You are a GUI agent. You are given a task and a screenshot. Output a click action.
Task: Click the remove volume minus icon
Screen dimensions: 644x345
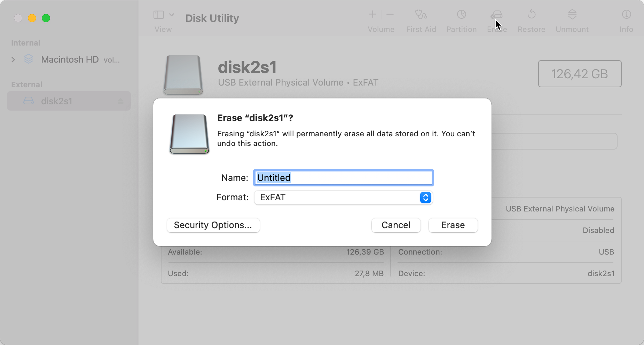(390, 14)
